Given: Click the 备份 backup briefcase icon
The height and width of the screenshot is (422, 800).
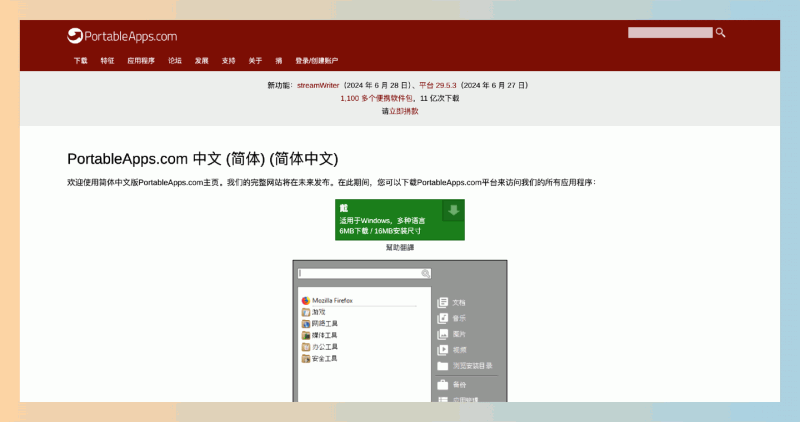Looking at the screenshot, I should click(442, 385).
